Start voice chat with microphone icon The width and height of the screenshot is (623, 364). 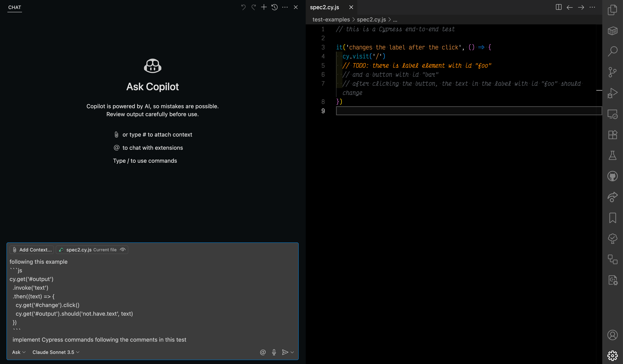point(274,352)
